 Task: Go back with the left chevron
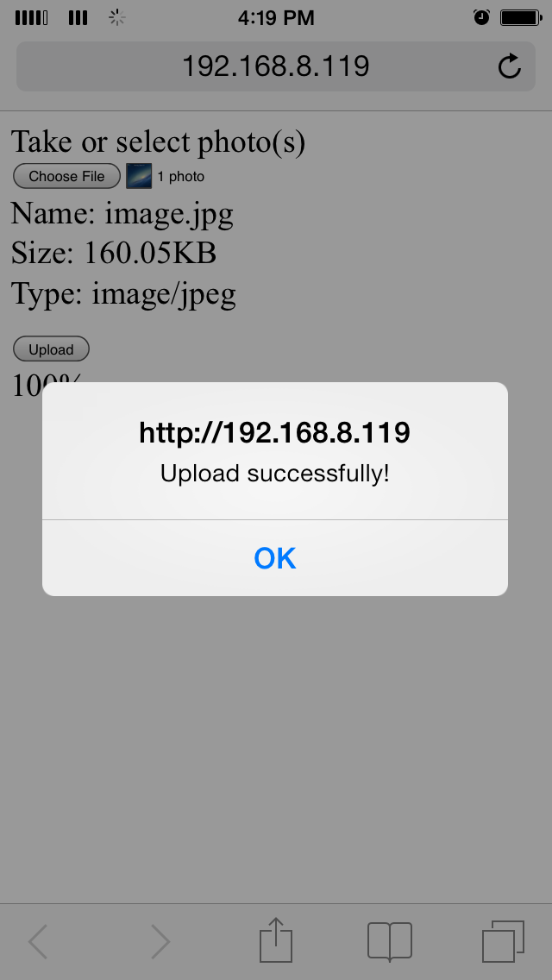coord(38,941)
